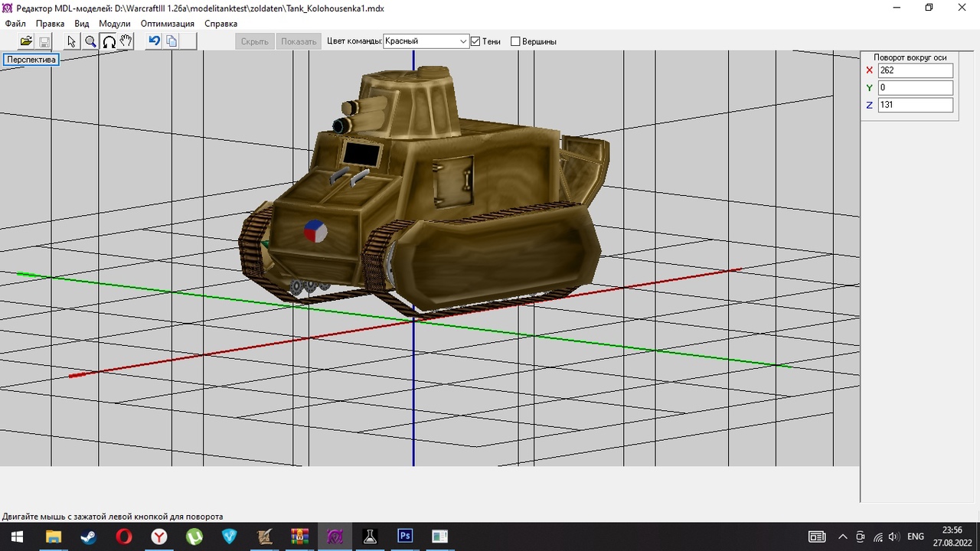Click the tank model in the viewport

pyautogui.click(x=423, y=191)
